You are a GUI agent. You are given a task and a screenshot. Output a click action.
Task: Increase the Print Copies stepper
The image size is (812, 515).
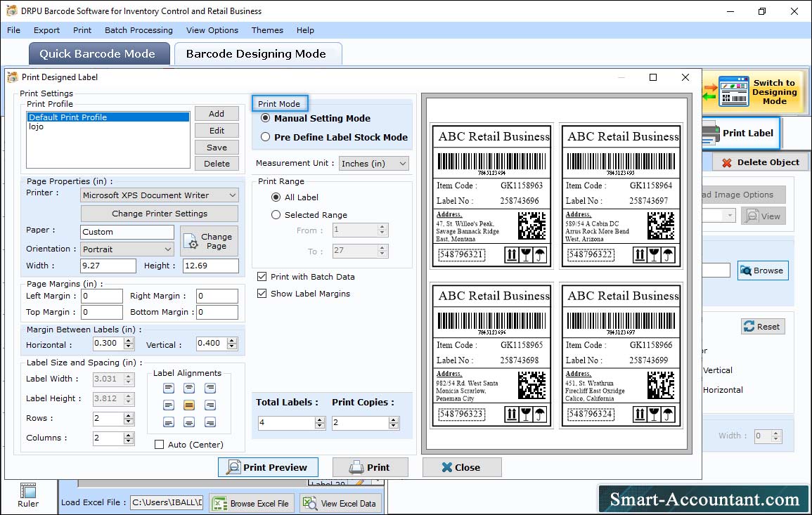point(394,419)
